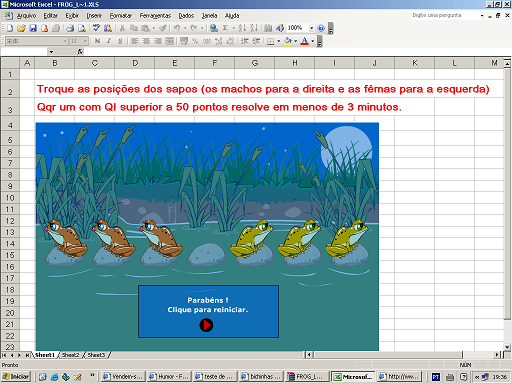
Task: Open the Chart Wizard icon
Action: coord(268,28)
